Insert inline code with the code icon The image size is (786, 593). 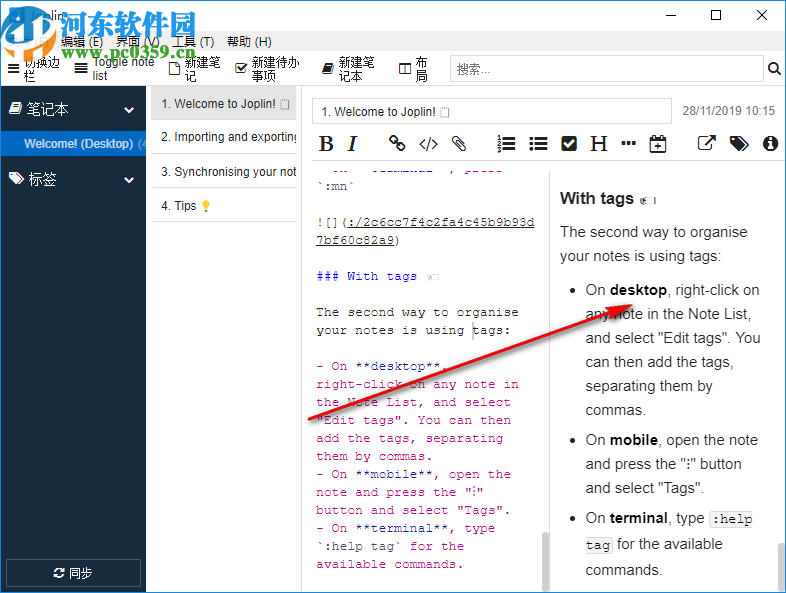pyautogui.click(x=428, y=144)
